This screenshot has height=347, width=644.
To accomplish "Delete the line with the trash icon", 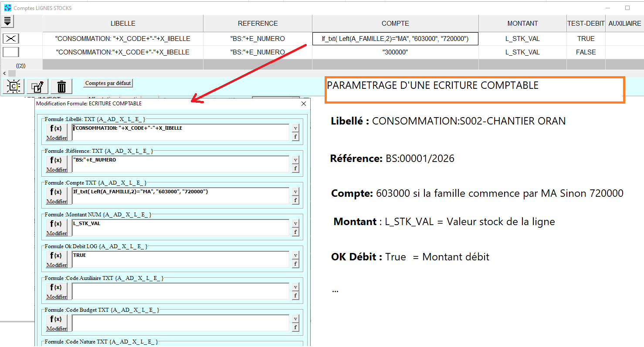I will click(61, 86).
